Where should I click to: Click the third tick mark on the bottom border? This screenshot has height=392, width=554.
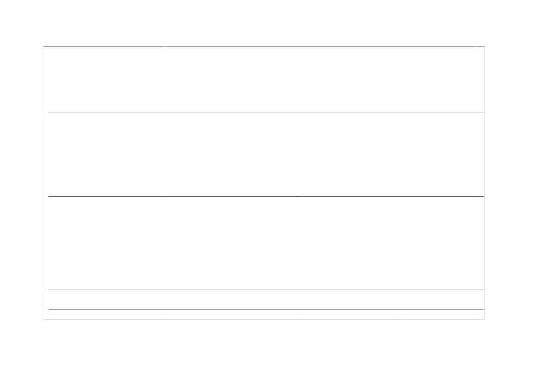tap(297, 320)
